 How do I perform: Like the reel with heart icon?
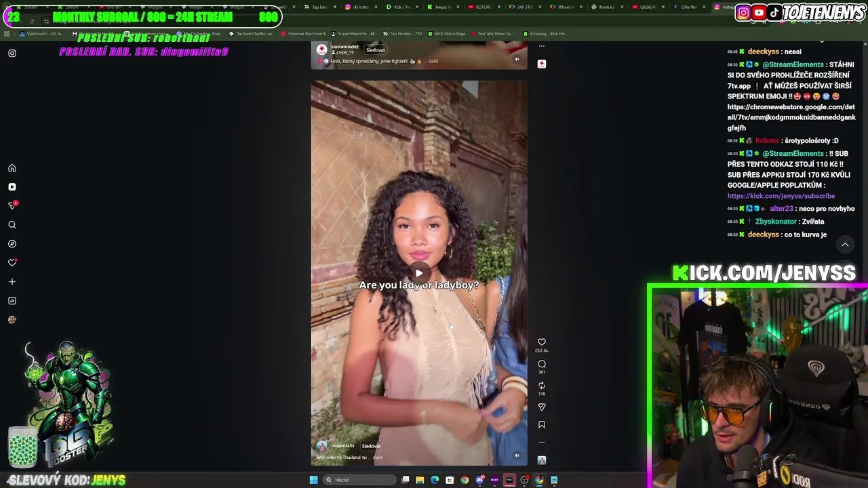click(x=542, y=342)
